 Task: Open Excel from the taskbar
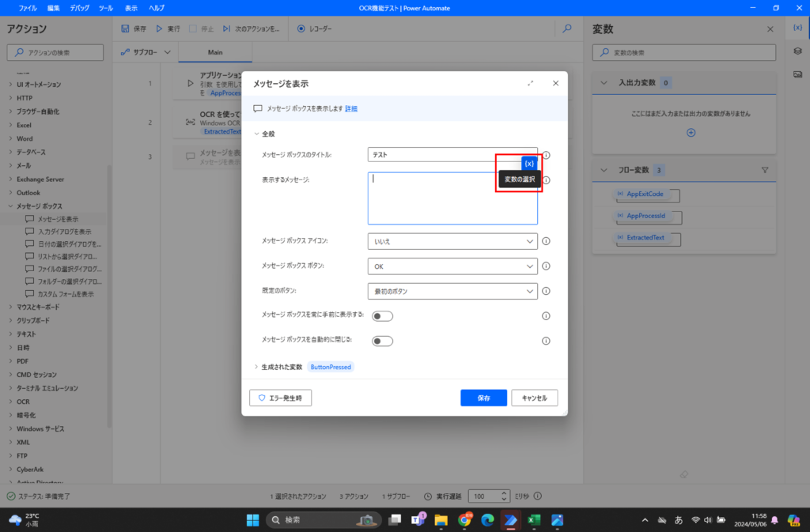point(534,520)
